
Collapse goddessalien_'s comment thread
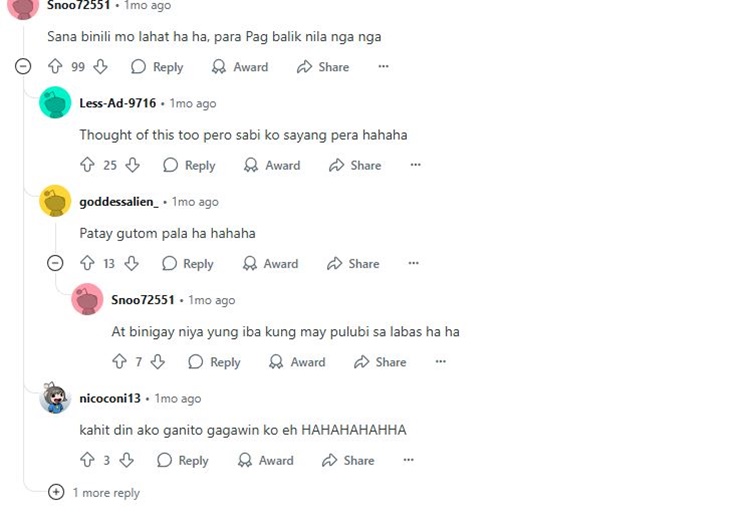[55, 263]
